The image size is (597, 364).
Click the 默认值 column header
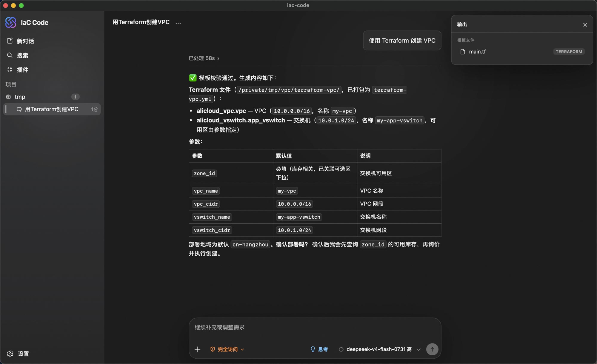pos(315,156)
